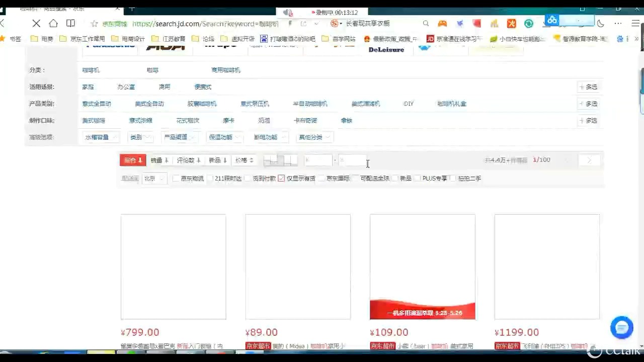
Task: Check the 京东物流 filter
Action: (x=176, y=178)
